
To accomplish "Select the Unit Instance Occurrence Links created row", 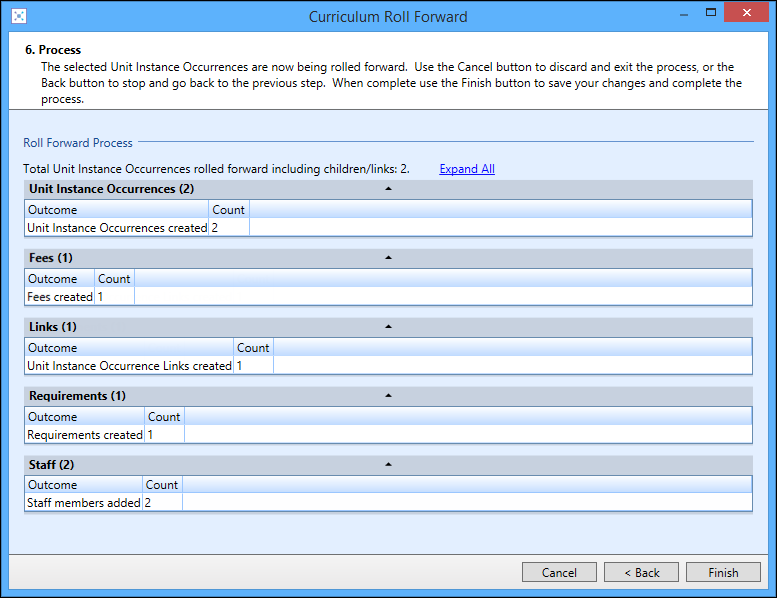I will 129,366.
